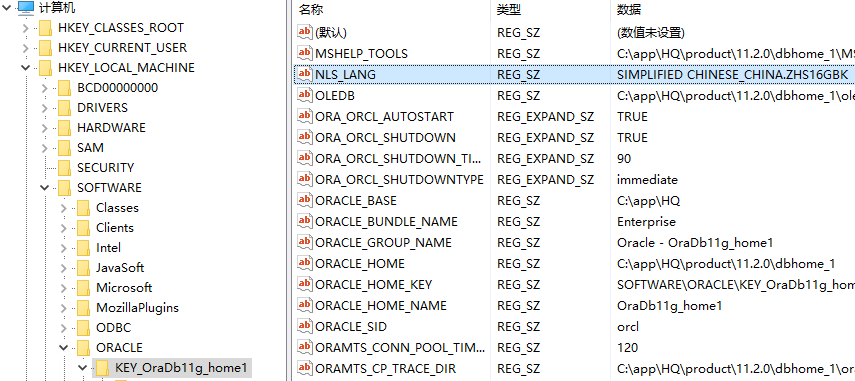Select the ORACLE_HOME_NAME value name

click(x=381, y=305)
